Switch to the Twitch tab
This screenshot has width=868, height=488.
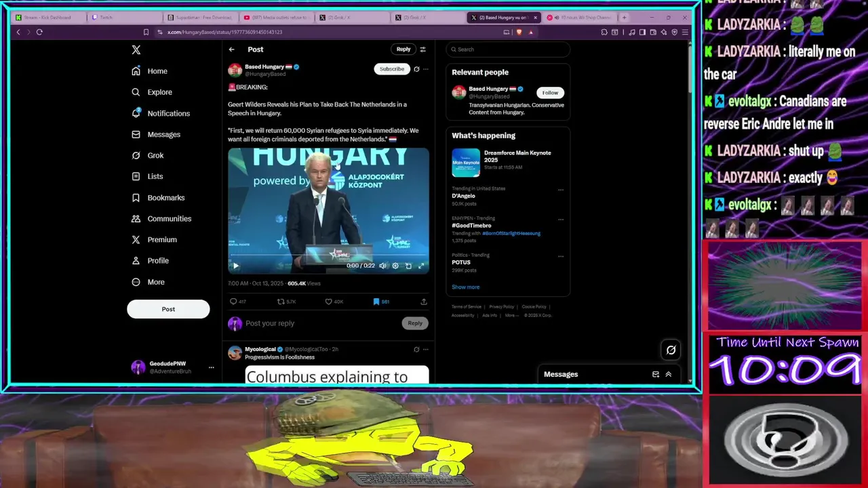click(x=123, y=17)
